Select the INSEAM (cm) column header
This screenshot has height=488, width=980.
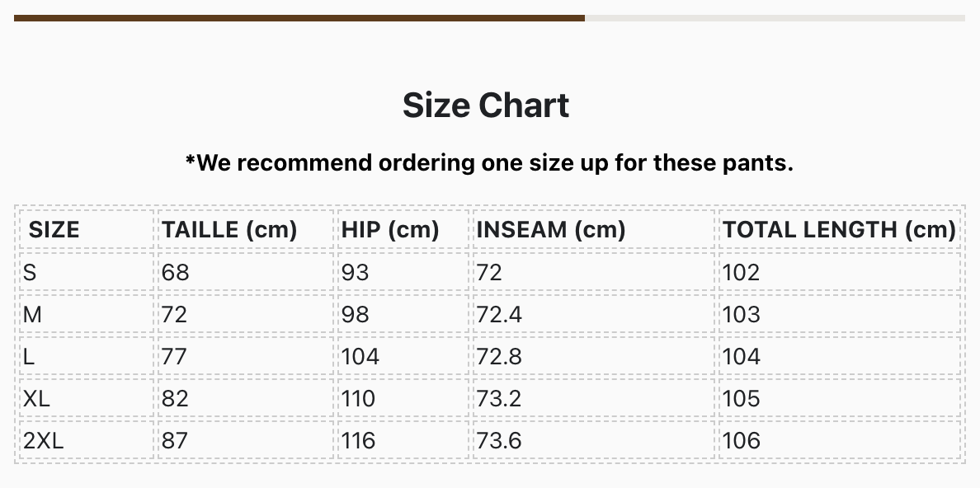tap(550, 229)
